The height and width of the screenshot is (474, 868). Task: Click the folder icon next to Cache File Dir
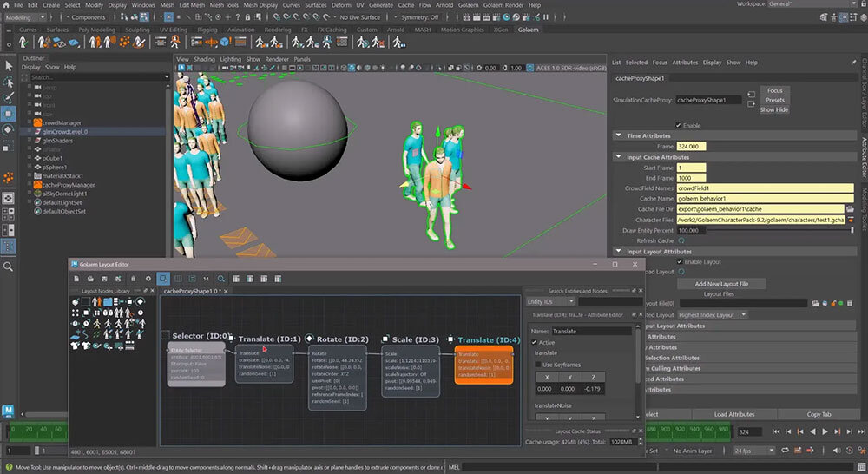click(x=850, y=209)
